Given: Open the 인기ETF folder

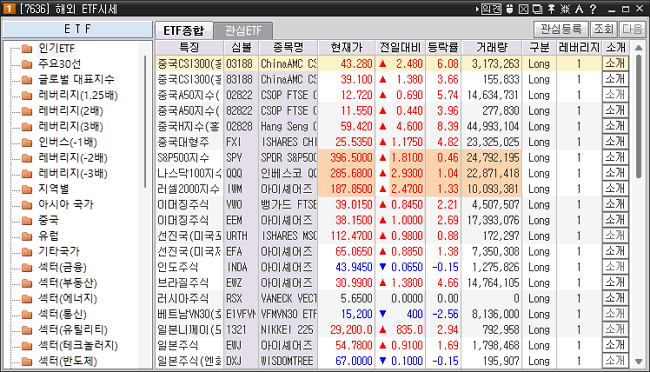Looking at the screenshot, I should [x=56, y=49].
